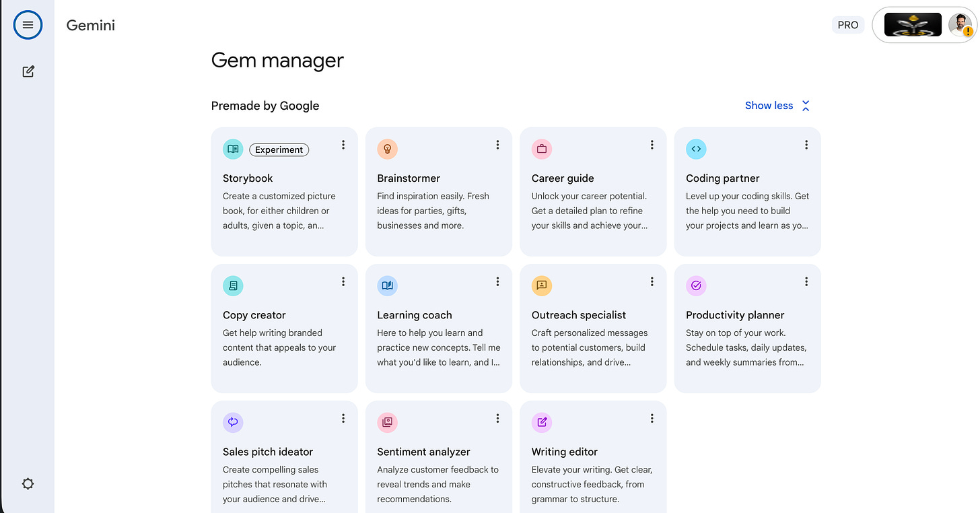Click the Productivity planner checkmark icon
980x513 pixels.
pyautogui.click(x=696, y=285)
